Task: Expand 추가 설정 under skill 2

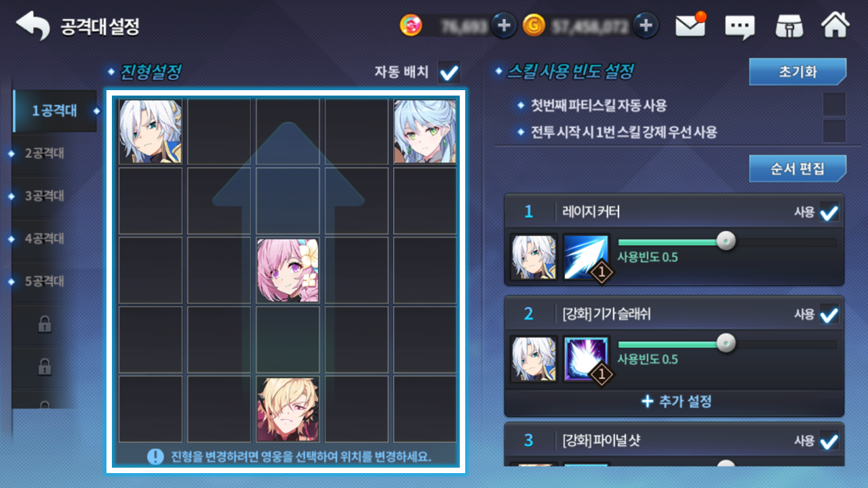Action: pos(675,401)
